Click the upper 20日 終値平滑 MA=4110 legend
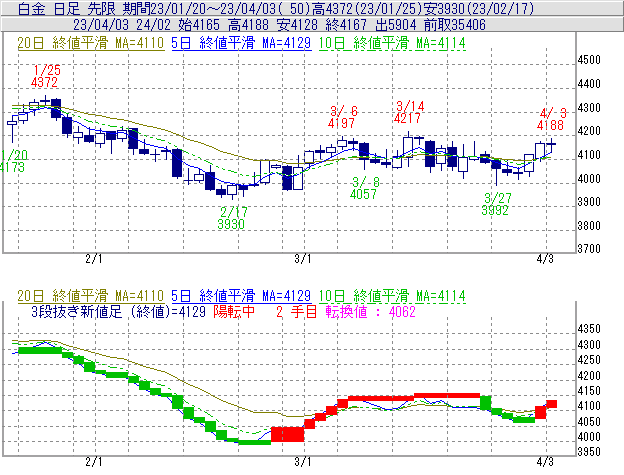 click(91, 43)
